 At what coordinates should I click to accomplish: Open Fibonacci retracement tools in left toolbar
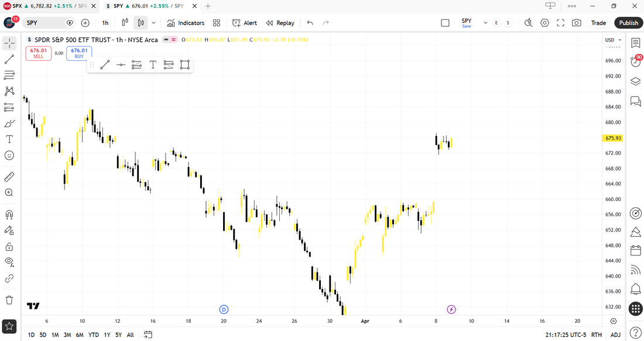pyautogui.click(x=9, y=75)
